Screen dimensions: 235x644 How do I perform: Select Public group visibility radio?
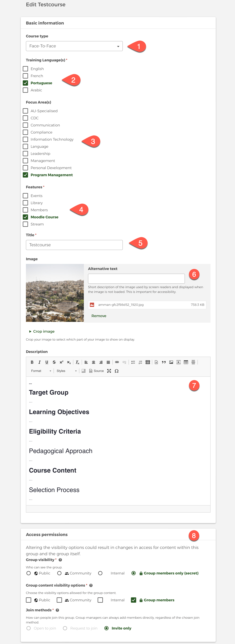point(29,573)
